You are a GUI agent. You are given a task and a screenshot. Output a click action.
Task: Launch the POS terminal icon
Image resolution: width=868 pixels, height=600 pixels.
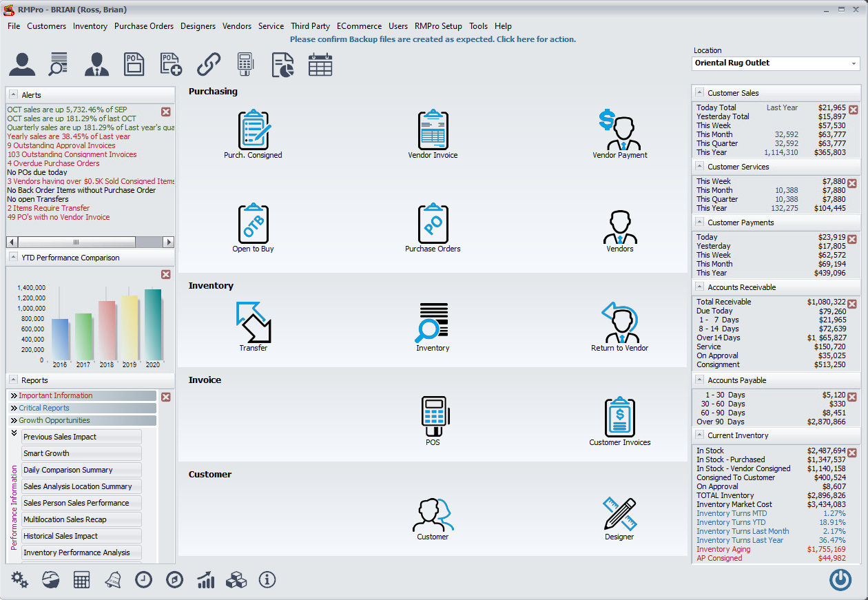(433, 416)
